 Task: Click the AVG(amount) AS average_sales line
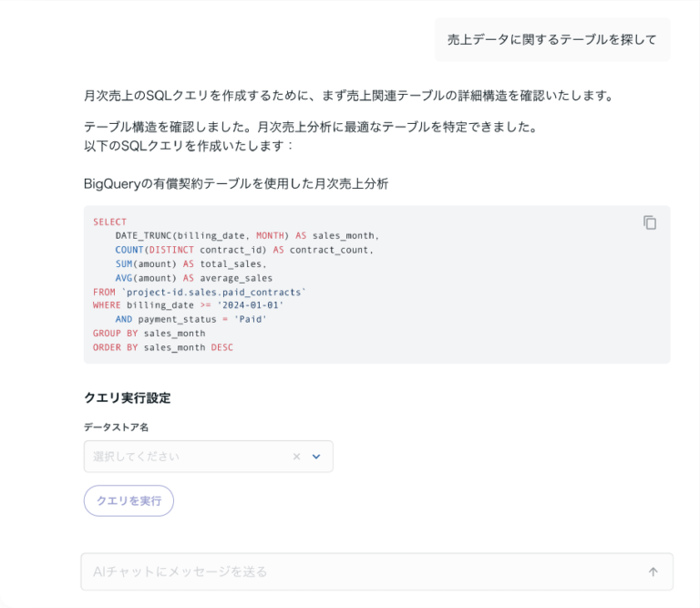pyautogui.click(x=193, y=278)
